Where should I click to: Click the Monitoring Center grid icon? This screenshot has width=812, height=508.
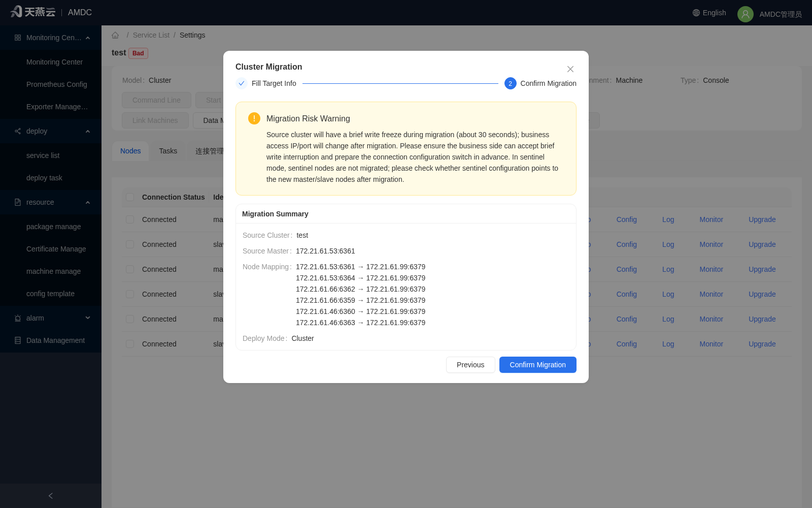pyautogui.click(x=18, y=38)
